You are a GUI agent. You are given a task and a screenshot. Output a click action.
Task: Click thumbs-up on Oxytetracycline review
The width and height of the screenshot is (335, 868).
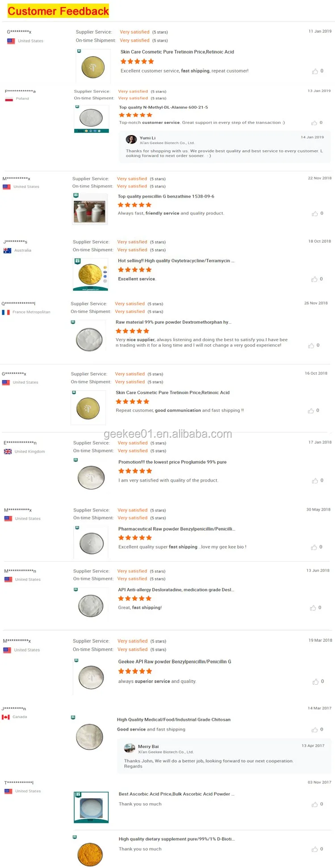(315, 279)
